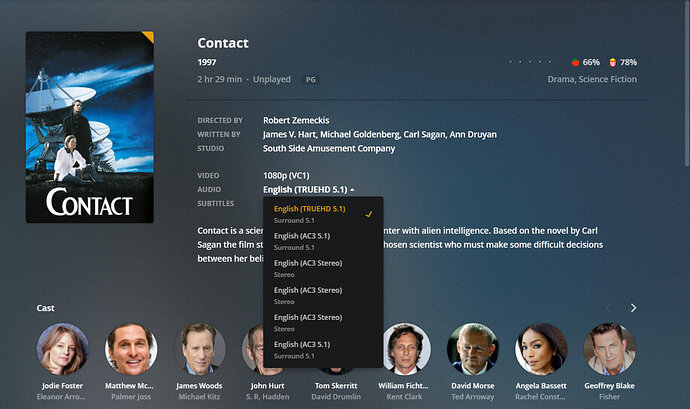Open William Fichtner cast photo
This screenshot has height=409, width=690.
point(404,349)
